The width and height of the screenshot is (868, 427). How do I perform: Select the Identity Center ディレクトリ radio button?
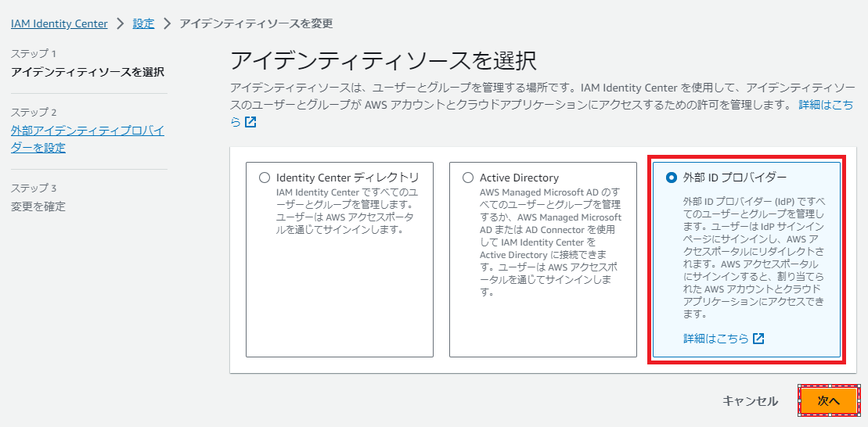(x=264, y=178)
